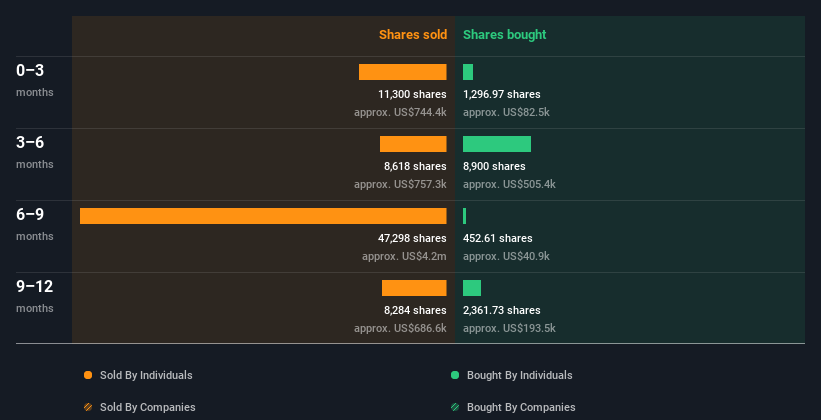This screenshot has width=821, height=420.
Task: Click the 47,298 shares value
Action: [412, 238]
